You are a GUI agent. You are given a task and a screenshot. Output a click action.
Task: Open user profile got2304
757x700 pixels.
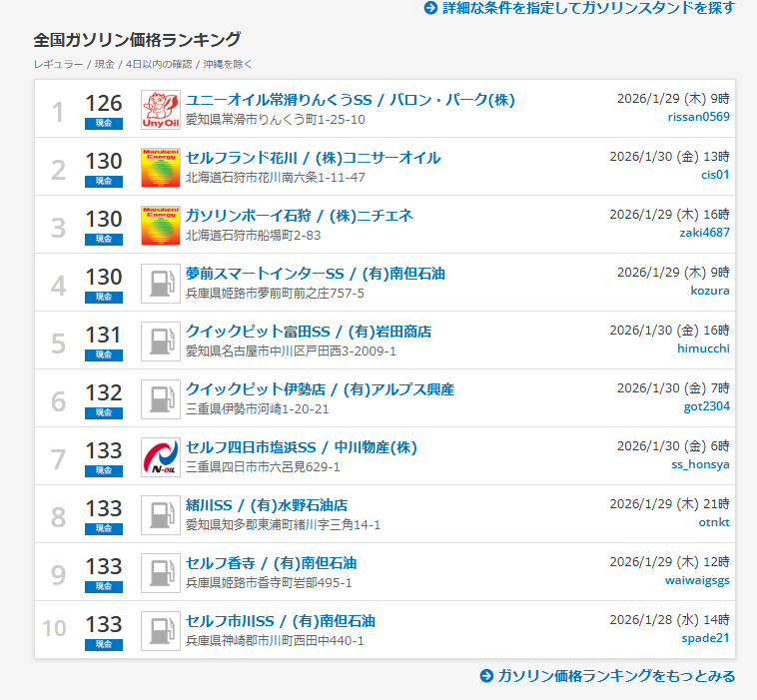coord(707,406)
